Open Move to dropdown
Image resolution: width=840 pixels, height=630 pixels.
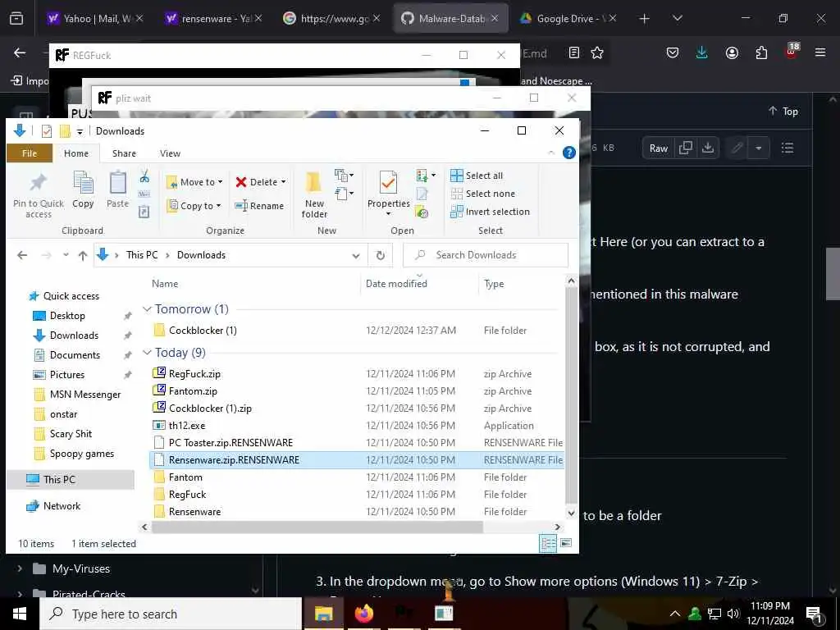tap(194, 182)
